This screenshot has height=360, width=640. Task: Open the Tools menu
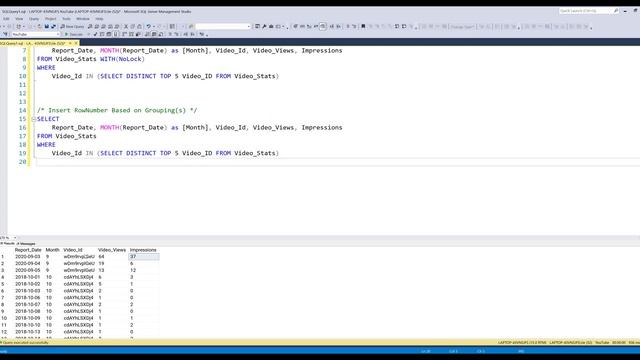(67, 19)
